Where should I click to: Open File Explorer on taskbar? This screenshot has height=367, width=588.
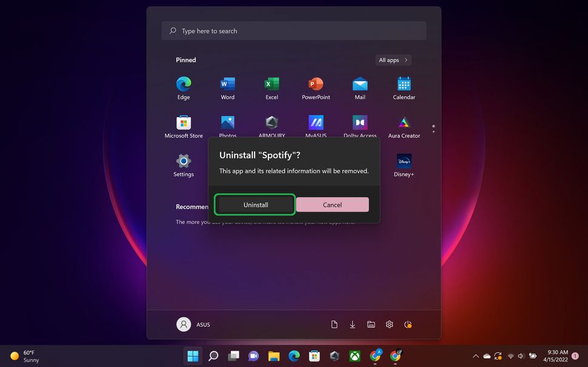[x=274, y=355]
